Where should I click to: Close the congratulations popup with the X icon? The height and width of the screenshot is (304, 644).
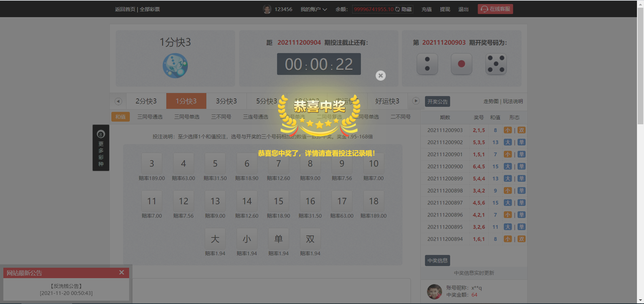[x=380, y=76]
